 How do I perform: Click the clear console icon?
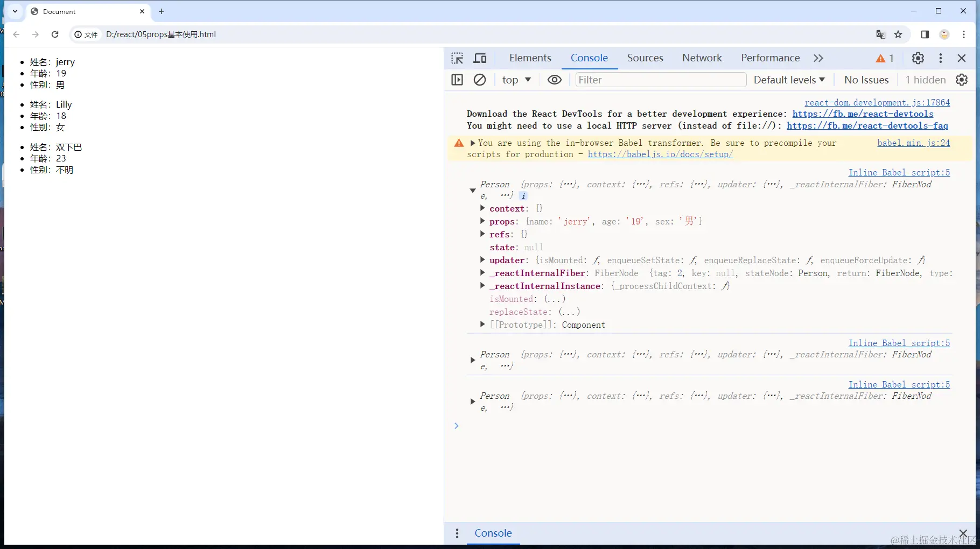[479, 80]
